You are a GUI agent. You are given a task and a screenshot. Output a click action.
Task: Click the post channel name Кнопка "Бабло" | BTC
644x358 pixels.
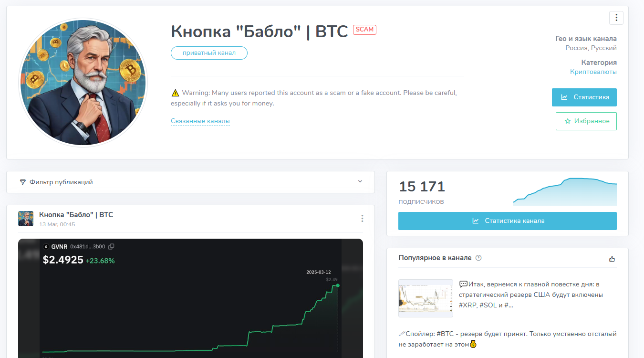(x=76, y=215)
